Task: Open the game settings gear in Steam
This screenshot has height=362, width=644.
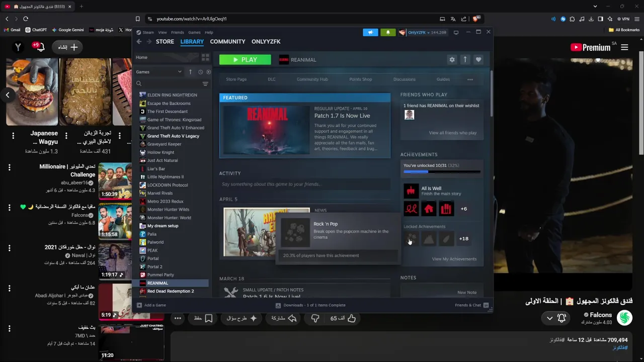Action: [x=452, y=59]
